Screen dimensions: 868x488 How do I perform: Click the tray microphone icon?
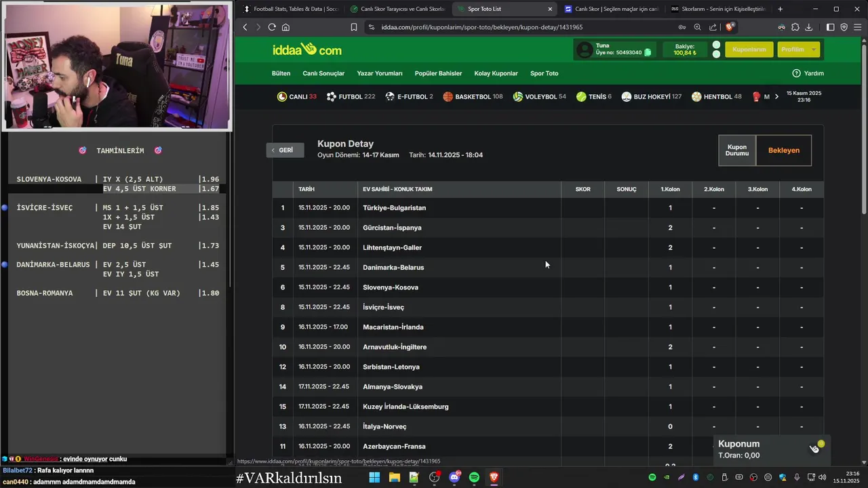pyautogui.click(x=796, y=477)
